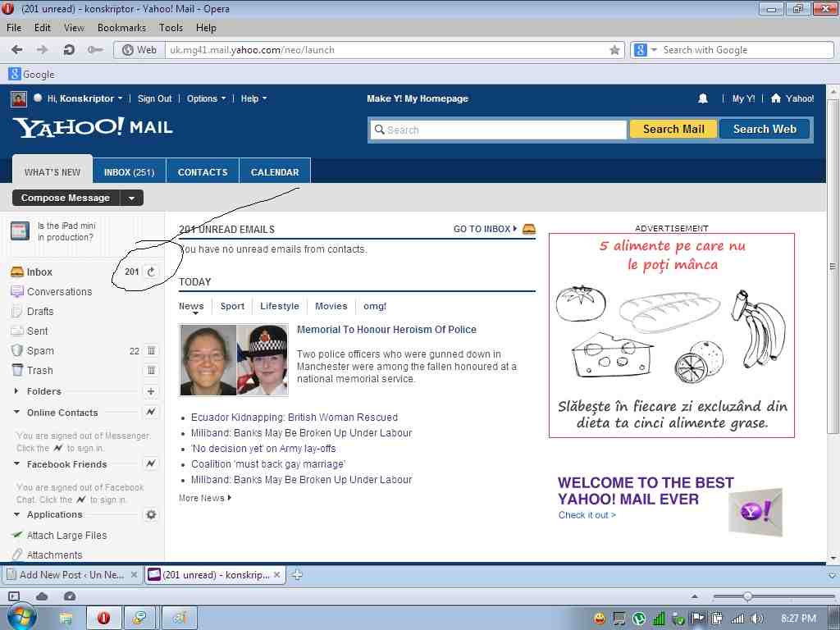Image resolution: width=840 pixels, height=630 pixels.
Task: Collapse the Applications section
Action: [16, 514]
